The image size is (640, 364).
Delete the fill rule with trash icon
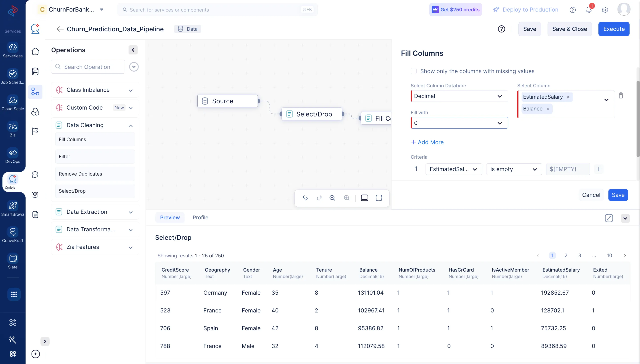click(621, 96)
